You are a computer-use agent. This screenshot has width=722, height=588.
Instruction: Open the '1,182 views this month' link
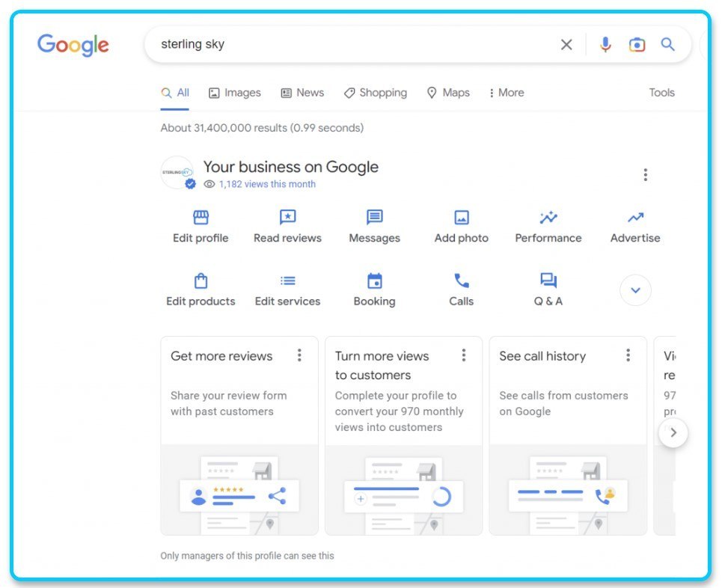point(267,184)
